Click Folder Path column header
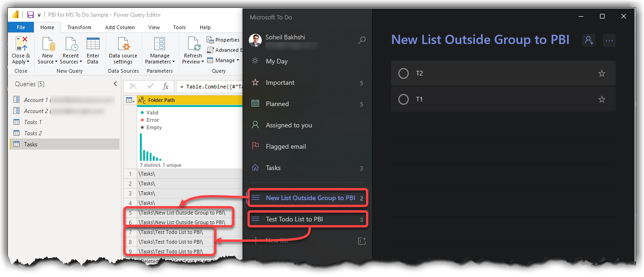The width and height of the screenshot is (644, 277). [x=189, y=100]
